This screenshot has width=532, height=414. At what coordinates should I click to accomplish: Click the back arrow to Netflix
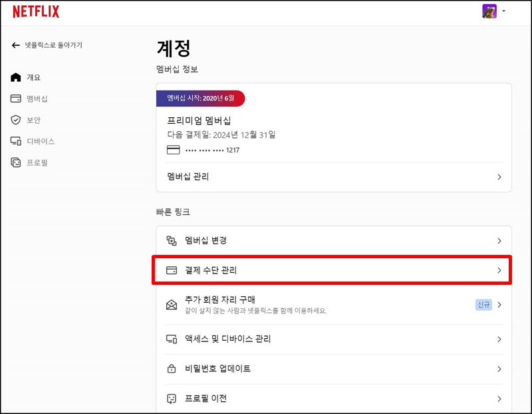pyautogui.click(x=15, y=45)
